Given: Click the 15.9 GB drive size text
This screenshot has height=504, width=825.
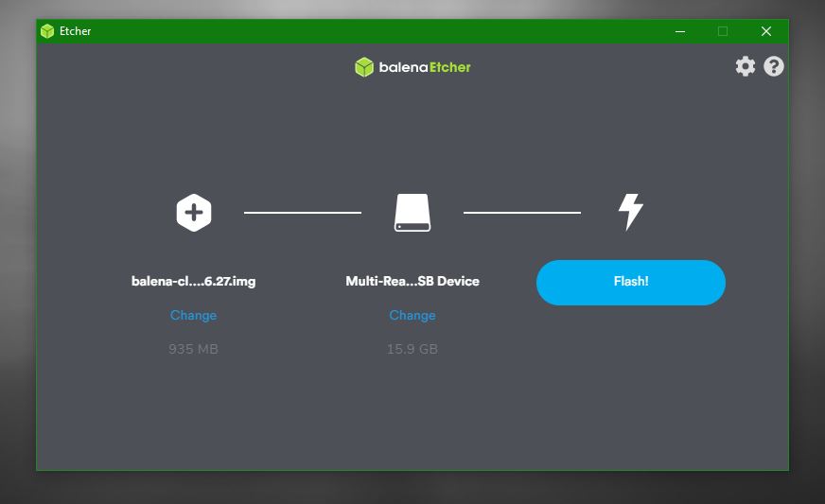Looking at the screenshot, I should click(412, 349).
